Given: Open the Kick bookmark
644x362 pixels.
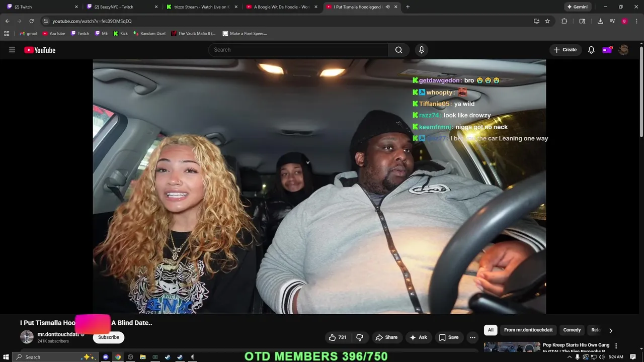Looking at the screenshot, I should click(x=121, y=34).
